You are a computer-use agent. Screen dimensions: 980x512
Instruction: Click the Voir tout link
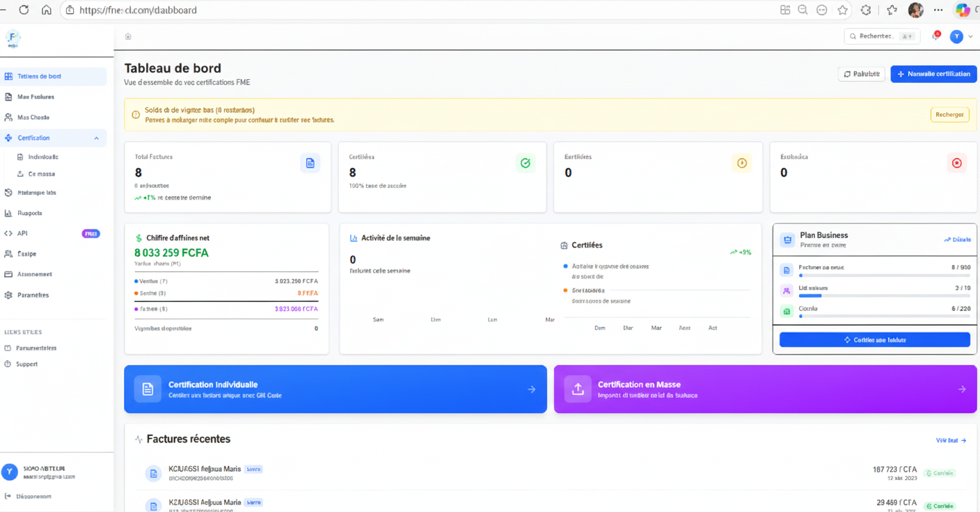pos(951,440)
